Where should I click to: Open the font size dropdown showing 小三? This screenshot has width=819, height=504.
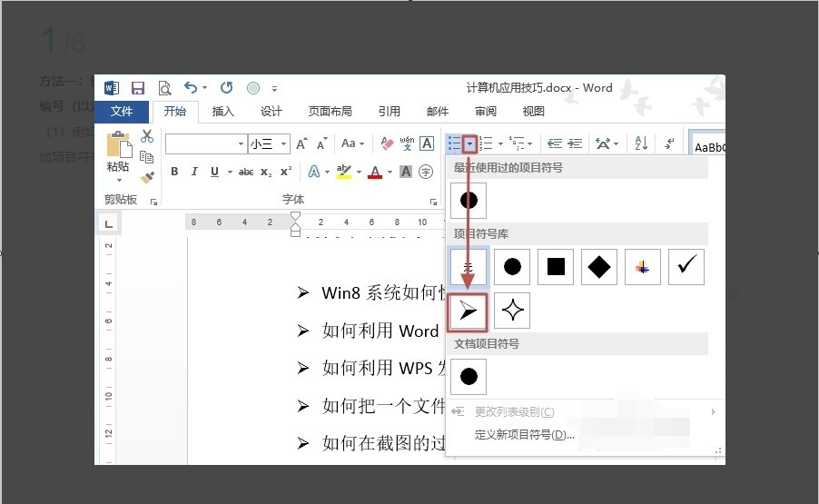(284, 143)
